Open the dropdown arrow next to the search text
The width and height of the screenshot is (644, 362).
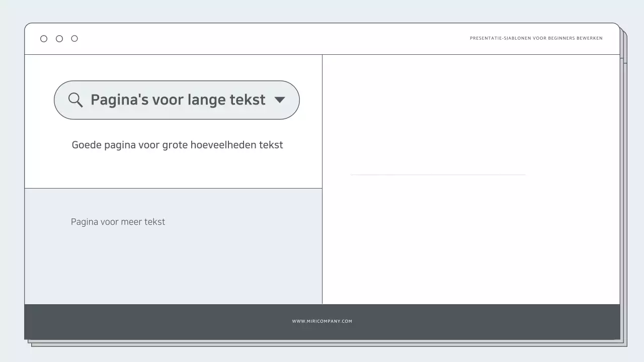pos(280,100)
